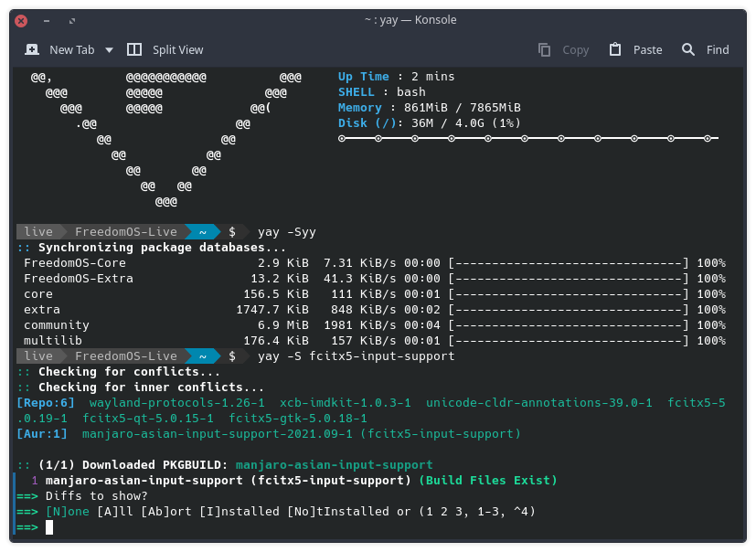This screenshot has width=756, height=552.
Task: Open the New Tab dropdown arrow
Action: (110, 50)
